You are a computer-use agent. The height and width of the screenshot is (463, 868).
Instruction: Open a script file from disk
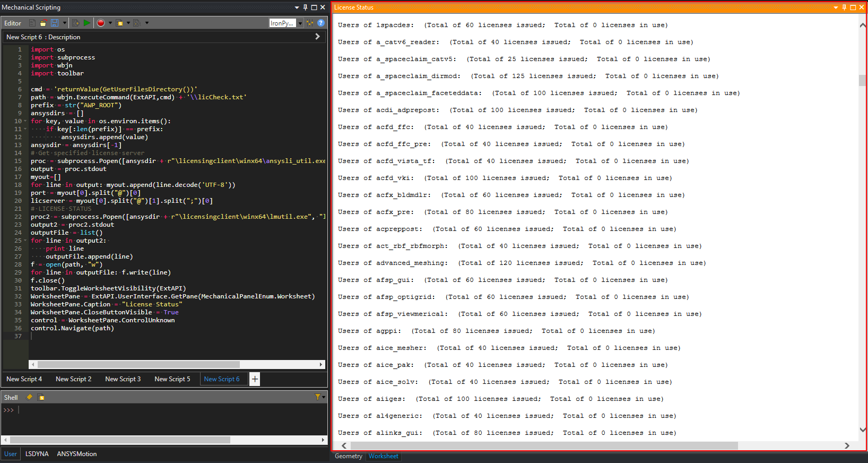click(44, 23)
